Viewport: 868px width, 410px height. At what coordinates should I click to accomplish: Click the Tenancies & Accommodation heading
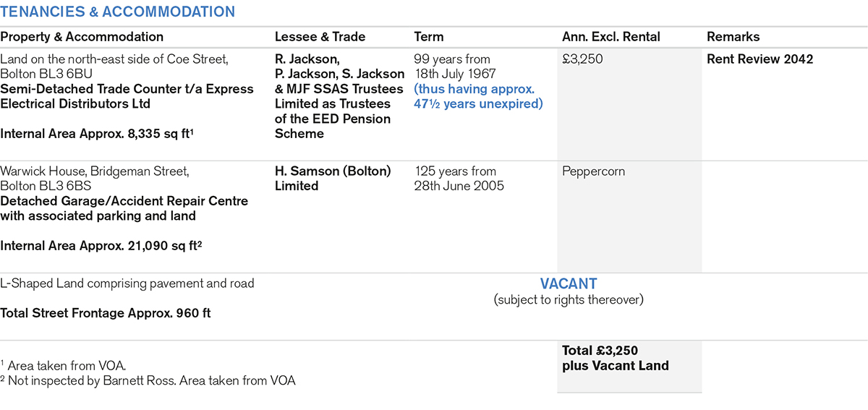pyautogui.click(x=117, y=12)
